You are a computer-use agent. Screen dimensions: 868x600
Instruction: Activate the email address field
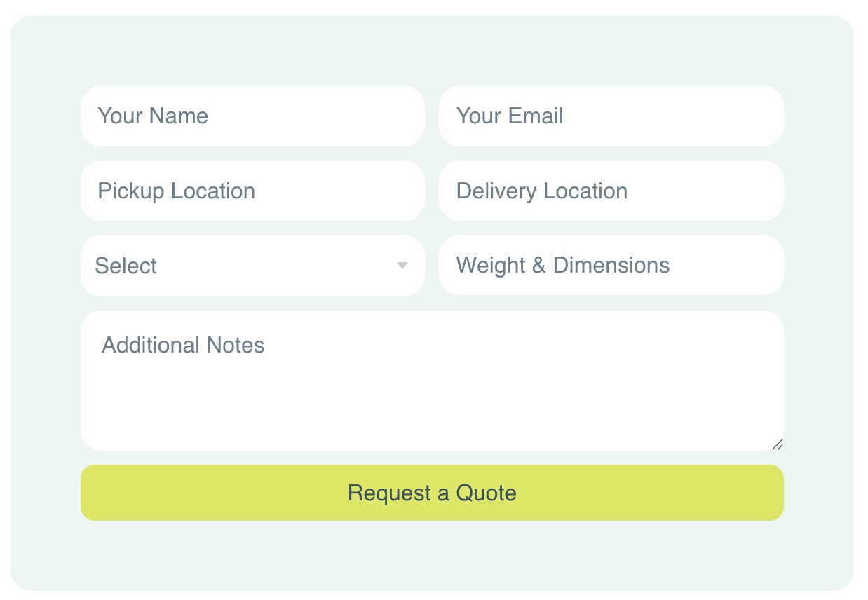tap(611, 116)
